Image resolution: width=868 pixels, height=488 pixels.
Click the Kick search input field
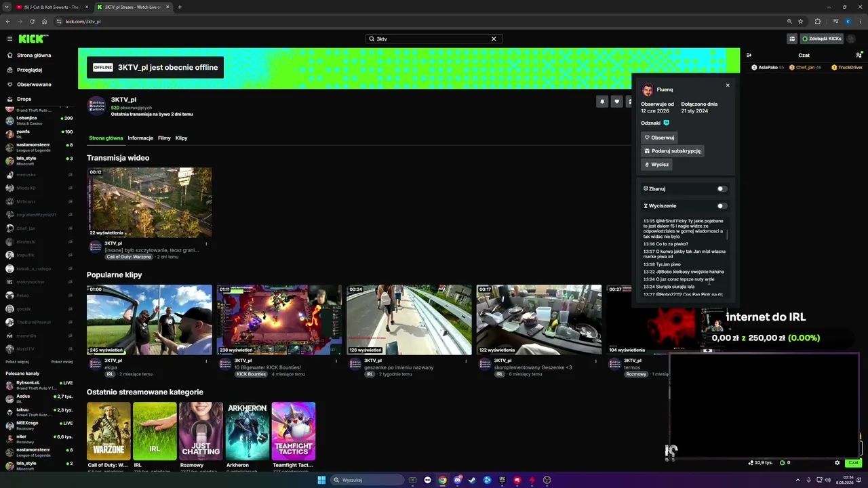click(433, 39)
